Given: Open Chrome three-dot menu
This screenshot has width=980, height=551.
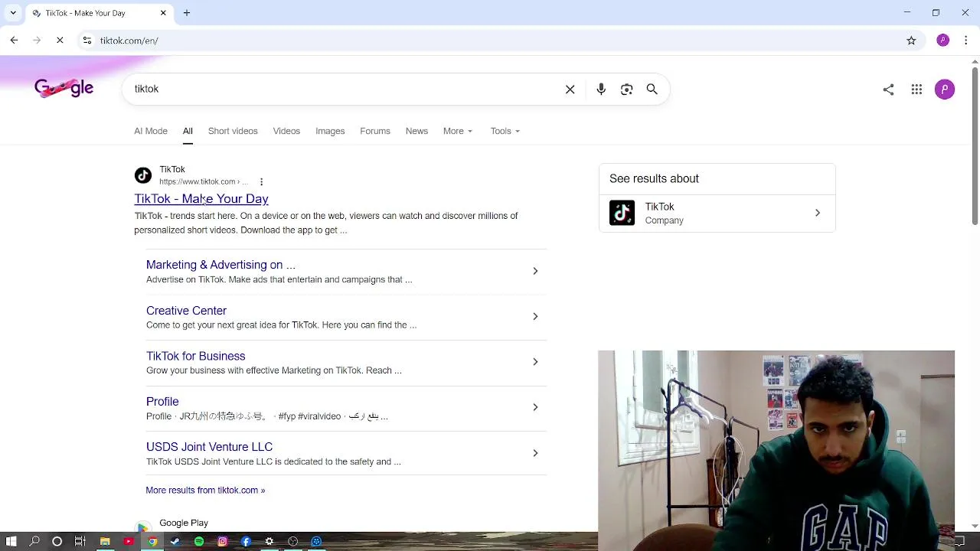Looking at the screenshot, I should 966,41.
